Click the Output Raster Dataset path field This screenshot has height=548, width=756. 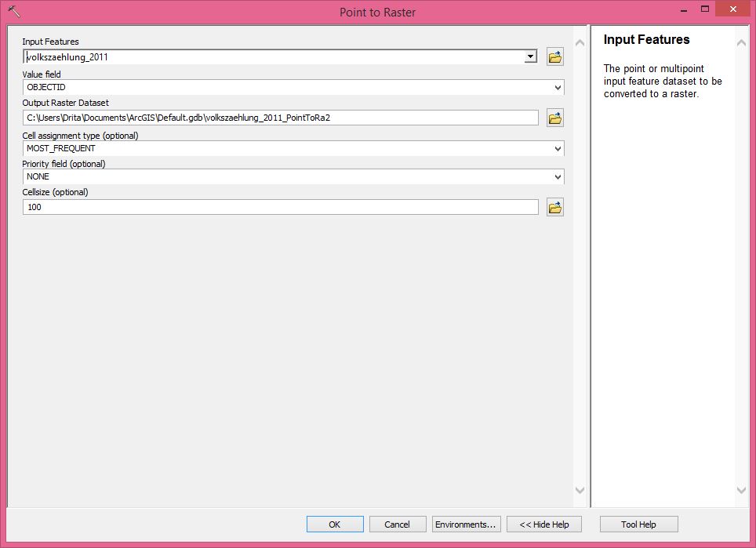280,118
